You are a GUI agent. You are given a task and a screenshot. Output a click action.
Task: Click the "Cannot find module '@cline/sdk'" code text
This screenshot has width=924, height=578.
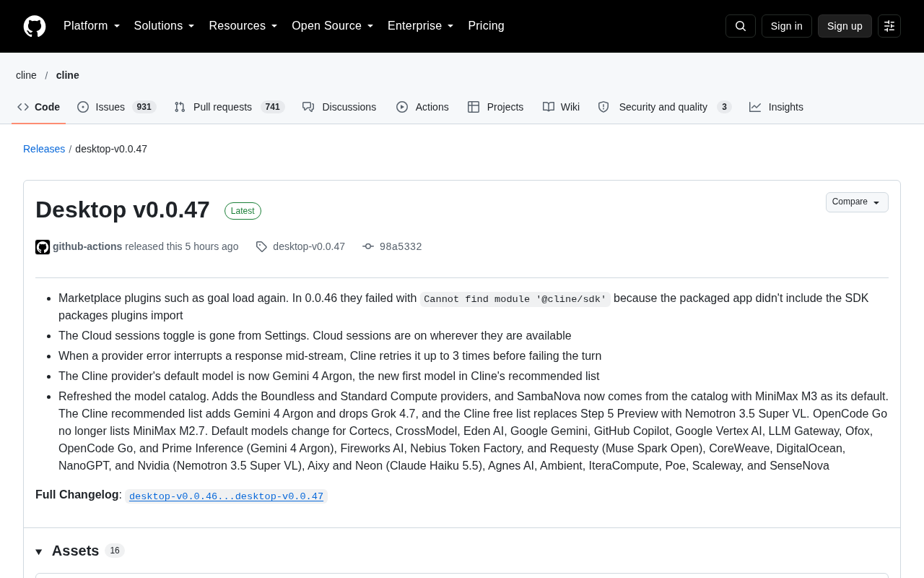515,299
